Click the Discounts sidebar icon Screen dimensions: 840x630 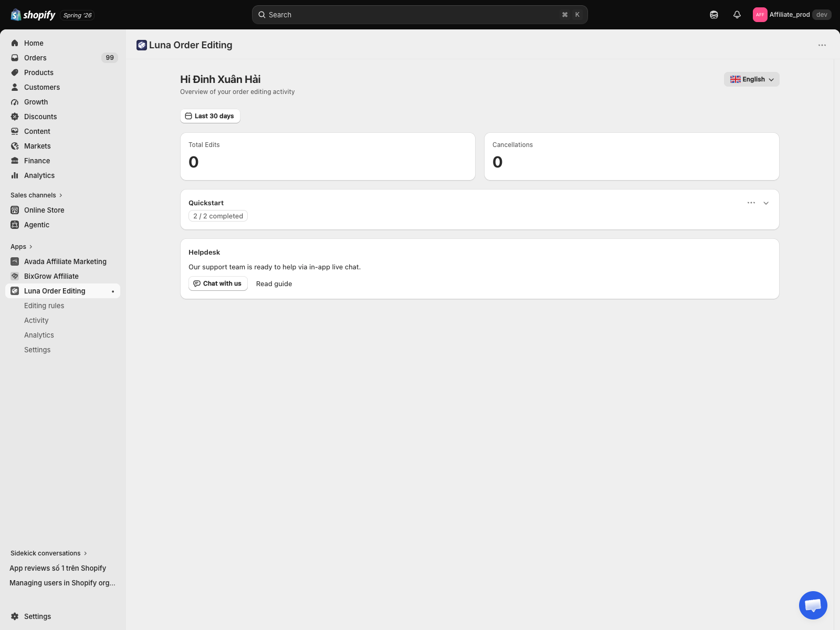15,117
